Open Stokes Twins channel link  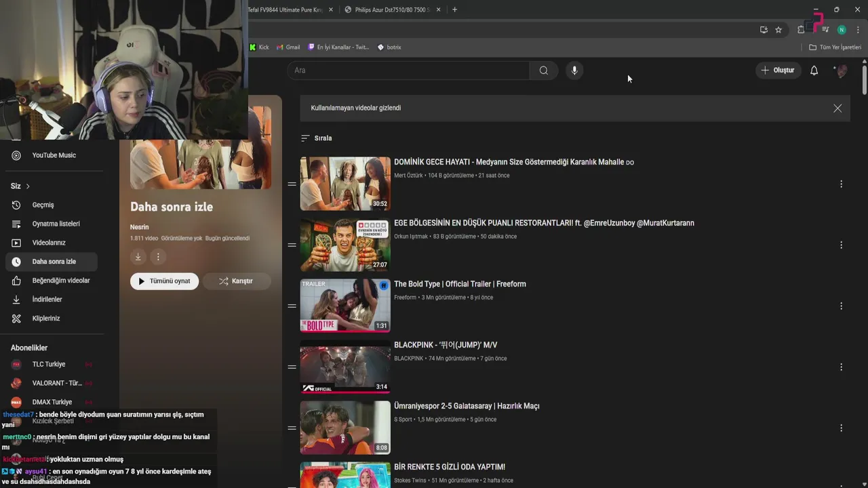[x=410, y=481]
